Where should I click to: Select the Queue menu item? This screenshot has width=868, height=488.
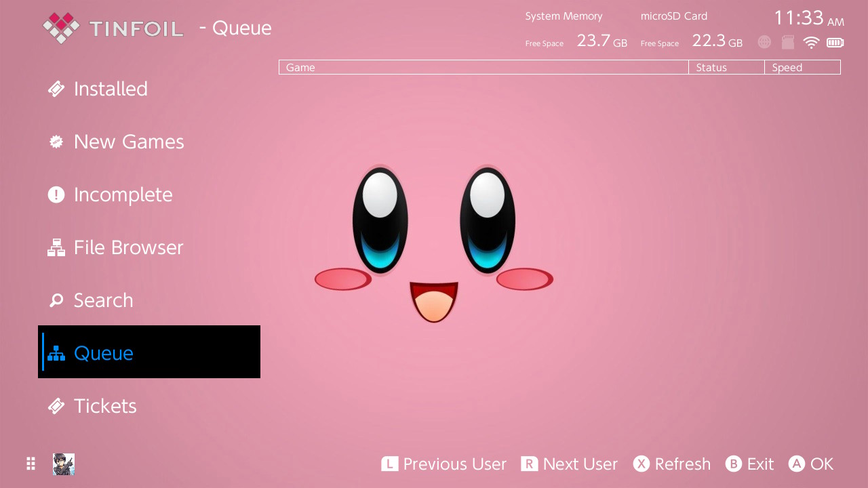click(149, 352)
